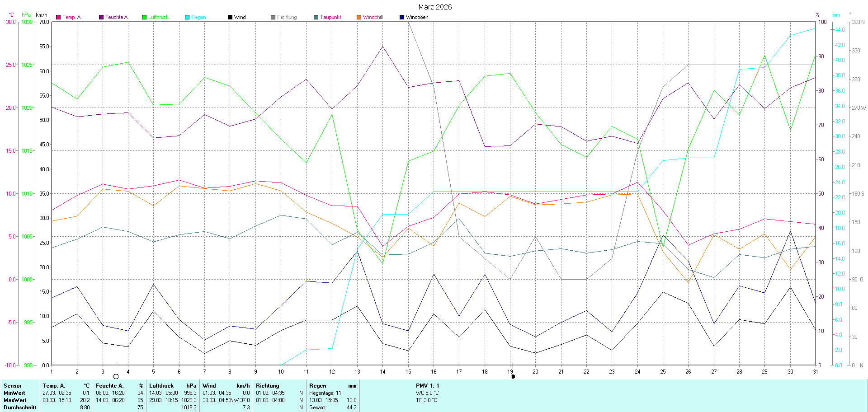The image size is (868, 412).
Task: Click the new moon marker near day 19
Action: (513, 376)
